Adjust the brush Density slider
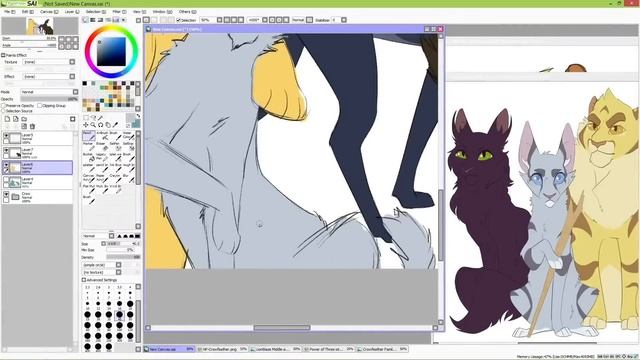Image resolution: width=640 pixels, height=360 pixels. click(x=123, y=257)
